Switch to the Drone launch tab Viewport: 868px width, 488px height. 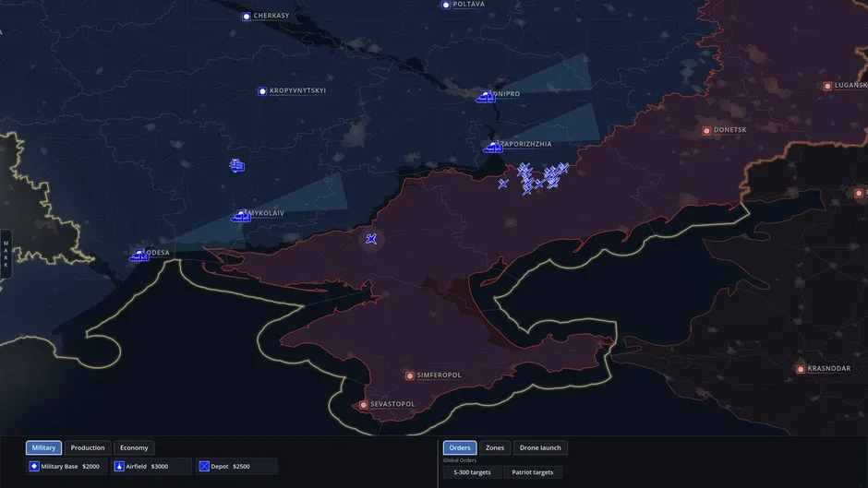[x=540, y=447]
